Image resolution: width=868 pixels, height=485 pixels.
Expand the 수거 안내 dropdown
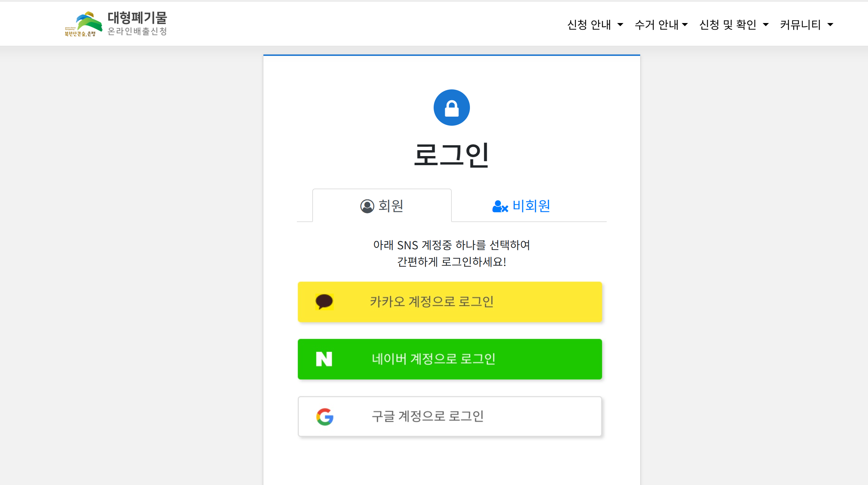tap(661, 24)
